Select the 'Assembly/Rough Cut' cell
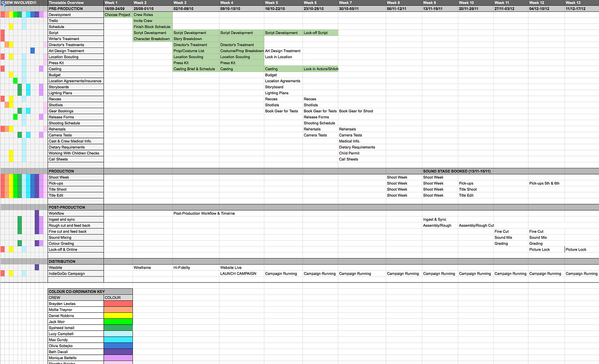 476,226
